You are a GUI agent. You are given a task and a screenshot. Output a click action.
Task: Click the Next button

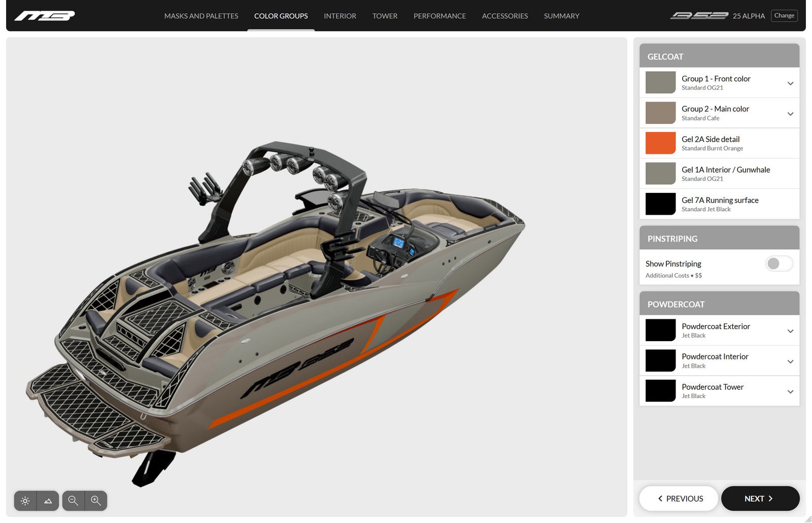click(x=760, y=499)
